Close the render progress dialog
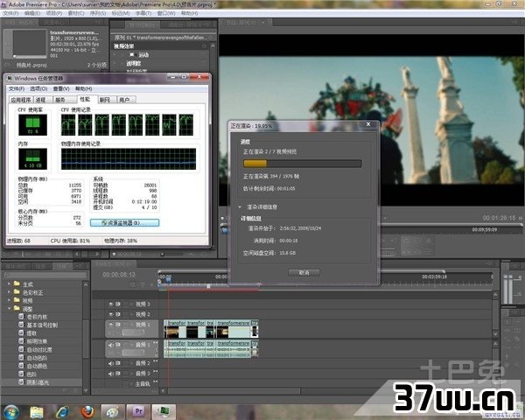 click(368, 124)
